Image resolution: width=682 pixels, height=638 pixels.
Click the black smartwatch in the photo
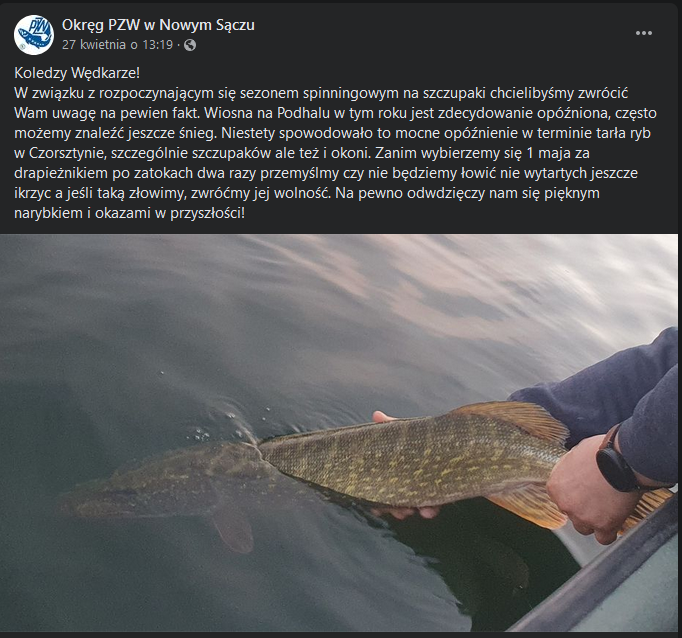(x=613, y=461)
